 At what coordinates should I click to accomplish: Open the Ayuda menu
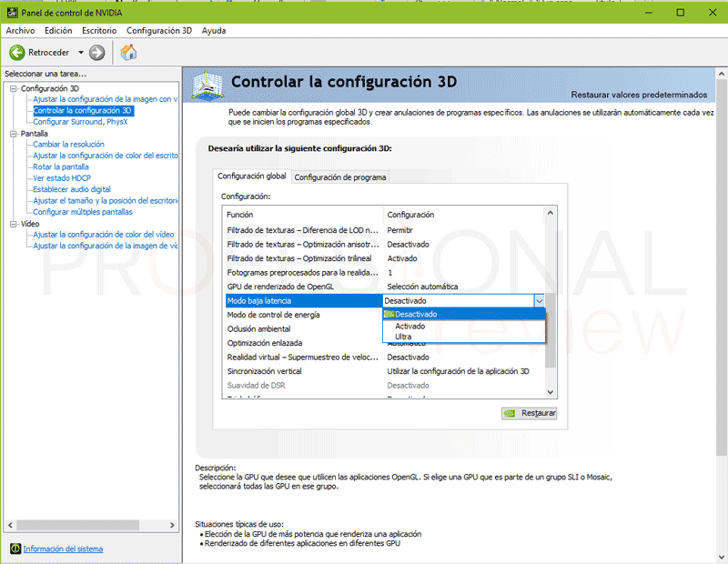point(214,31)
